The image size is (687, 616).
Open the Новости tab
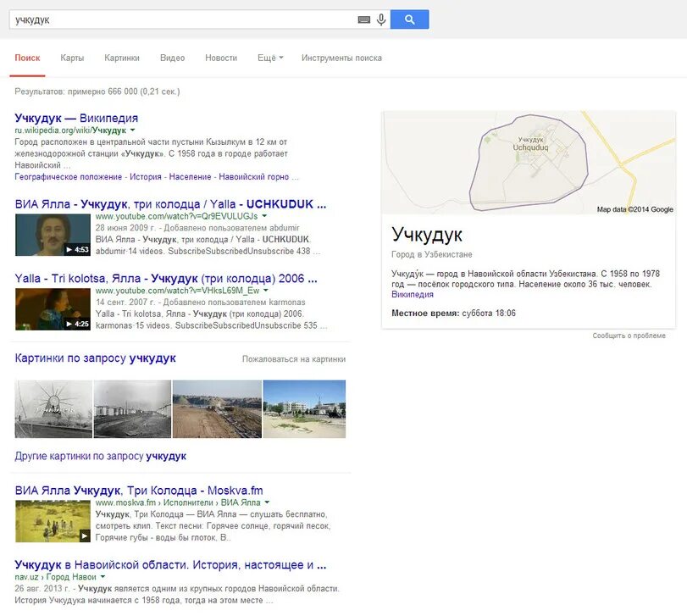click(221, 58)
